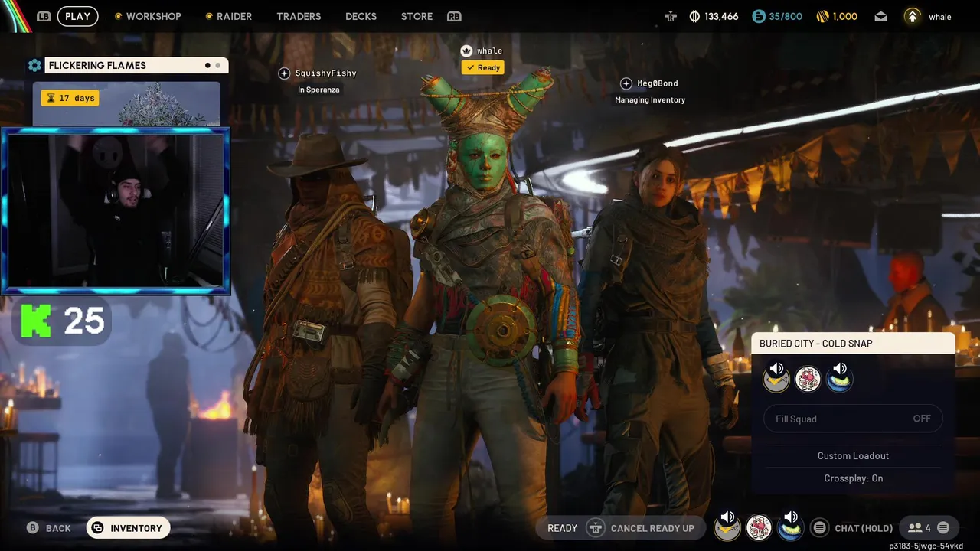Image resolution: width=980 pixels, height=551 pixels.
Task: Switch to the WORKSHOP tab
Action: click(153, 16)
